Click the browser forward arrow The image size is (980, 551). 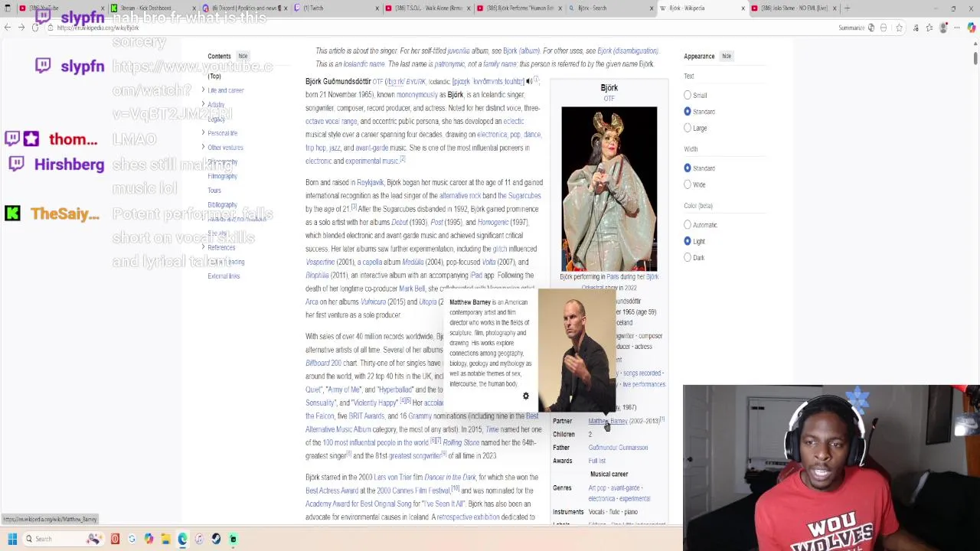21,28
